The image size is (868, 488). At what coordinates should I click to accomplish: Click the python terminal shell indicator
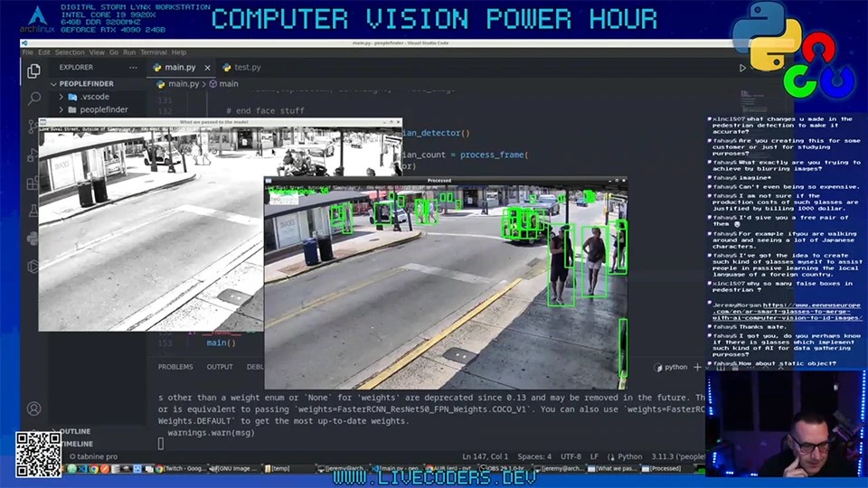pyautogui.click(x=671, y=367)
